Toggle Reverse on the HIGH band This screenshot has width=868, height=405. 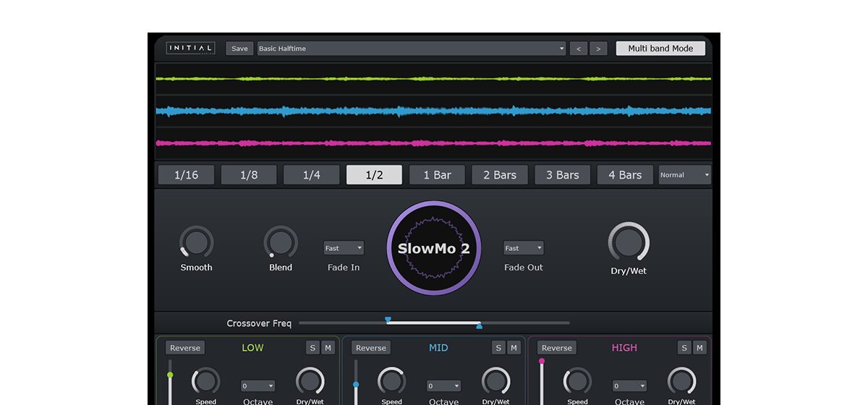pyautogui.click(x=557, y=348)
